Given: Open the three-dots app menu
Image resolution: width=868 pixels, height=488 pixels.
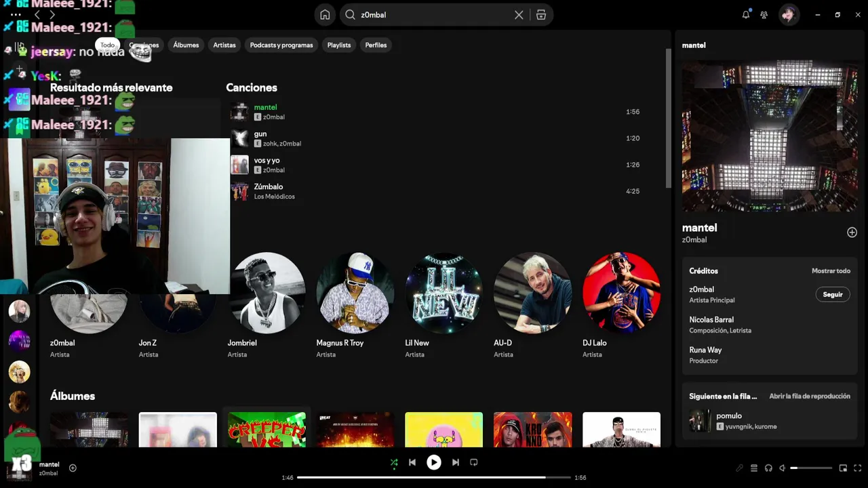Looking at the screenshot, I should pos(16,14).
